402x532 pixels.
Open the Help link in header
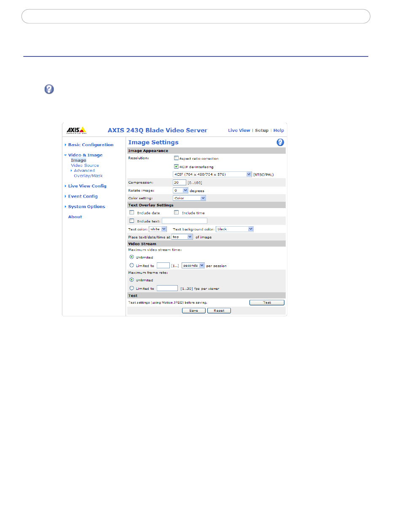click(279, 131)
